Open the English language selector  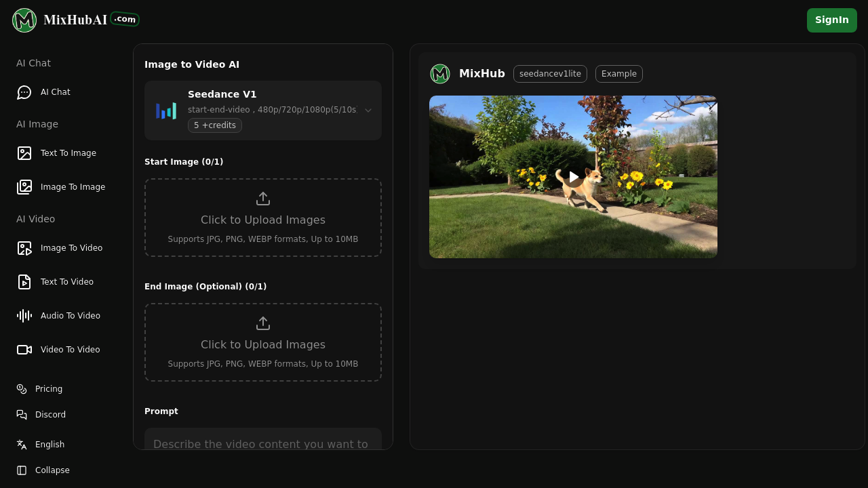[50, 445]
